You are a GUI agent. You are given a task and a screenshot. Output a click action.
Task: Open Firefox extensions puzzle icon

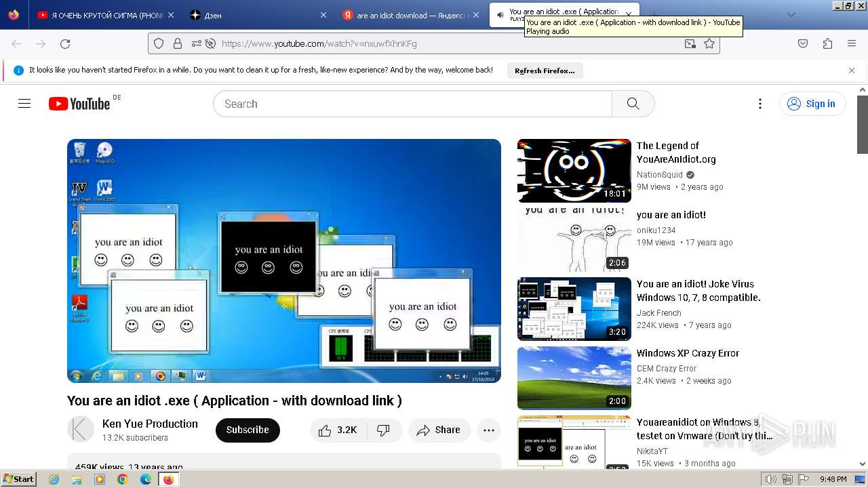(x=827, y=43)
